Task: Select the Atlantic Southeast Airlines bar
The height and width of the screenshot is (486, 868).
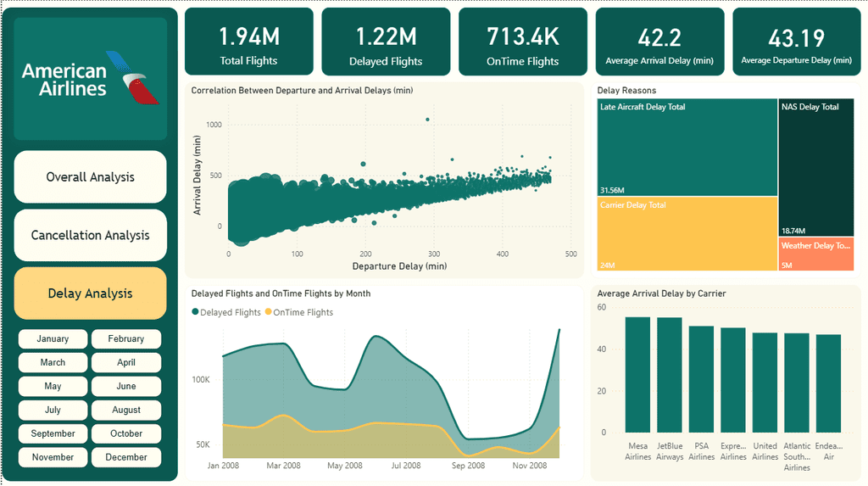Action: (x=797, y=383)
